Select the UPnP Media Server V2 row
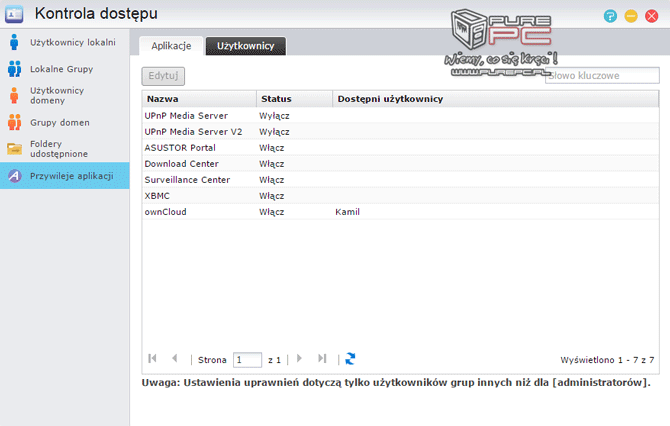Viewport: 670px width, 426px height. [x=400, y=132]
